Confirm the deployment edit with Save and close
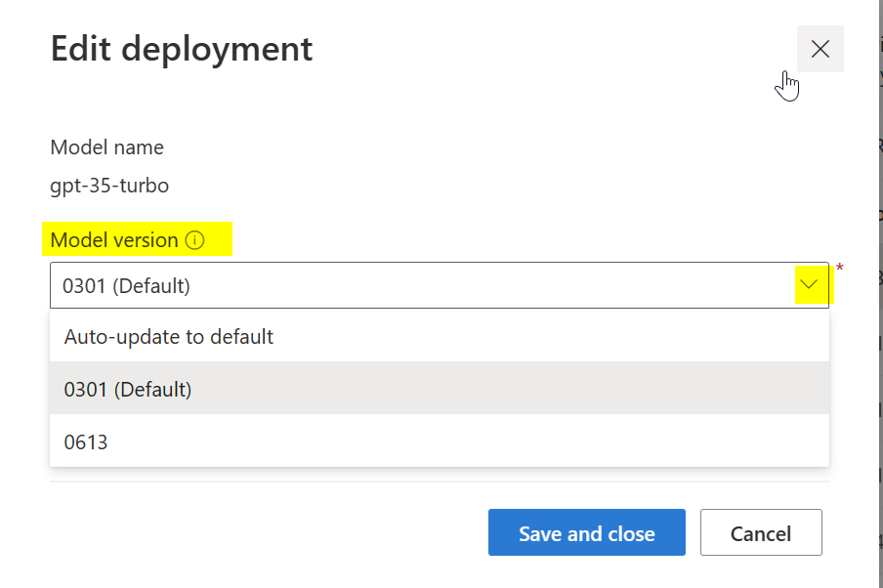The width and height of the screenshot is (883, 588). click(x=586, y=532)
